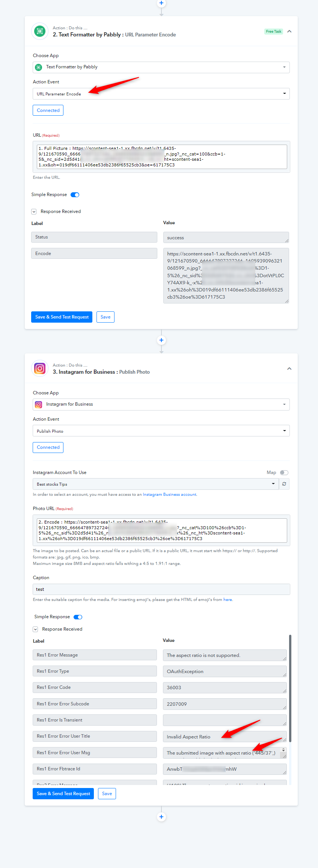Click the Res1 Error Error User Title label
The width and height of the screenshot is (318, 868).
tap(95, 736)
